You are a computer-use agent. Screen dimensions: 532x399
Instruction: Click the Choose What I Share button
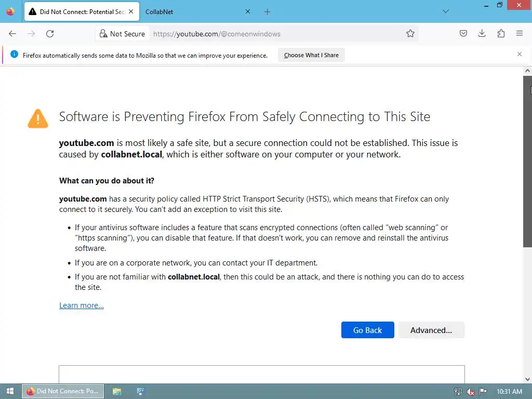pyautogui.click(x=311, y=55)
